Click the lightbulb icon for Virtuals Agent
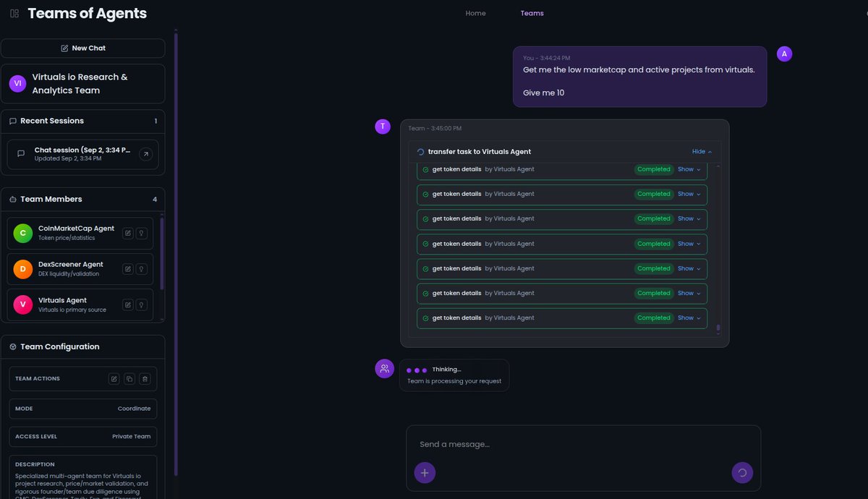This screenshot has width=868, height=499. point(142,305)
